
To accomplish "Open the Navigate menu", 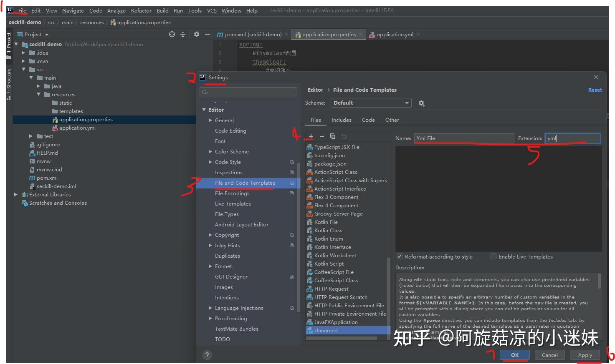I will pyautogui.click(x=73, y=10).
